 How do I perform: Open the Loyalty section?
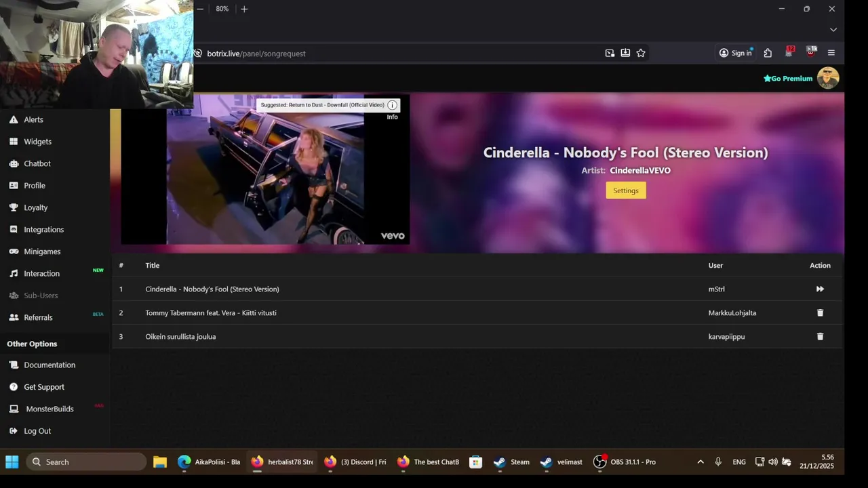point(36,207)
